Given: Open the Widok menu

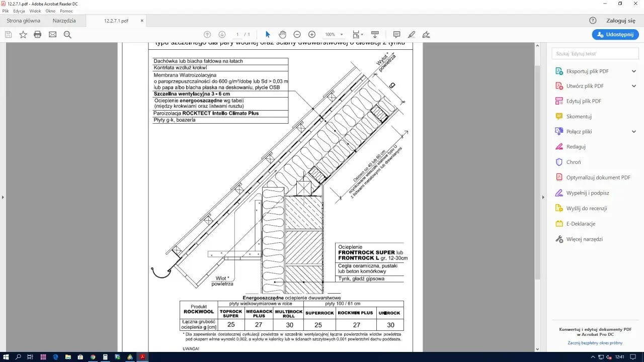Looking at the screenshot, I should (35, 11).
